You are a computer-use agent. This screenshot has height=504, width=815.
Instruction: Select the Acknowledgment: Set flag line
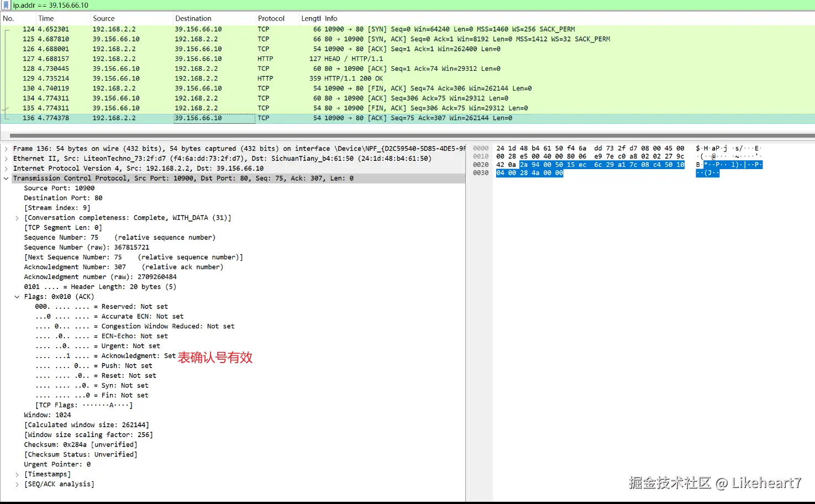click(x=106, y=356)
